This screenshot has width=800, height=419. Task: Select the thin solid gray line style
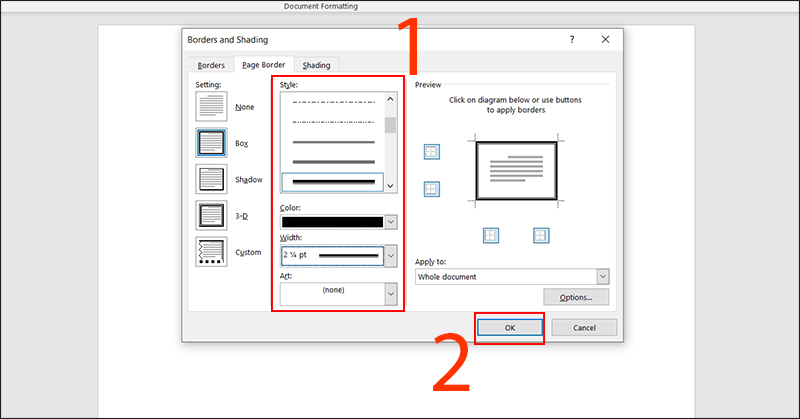(333, 142)
